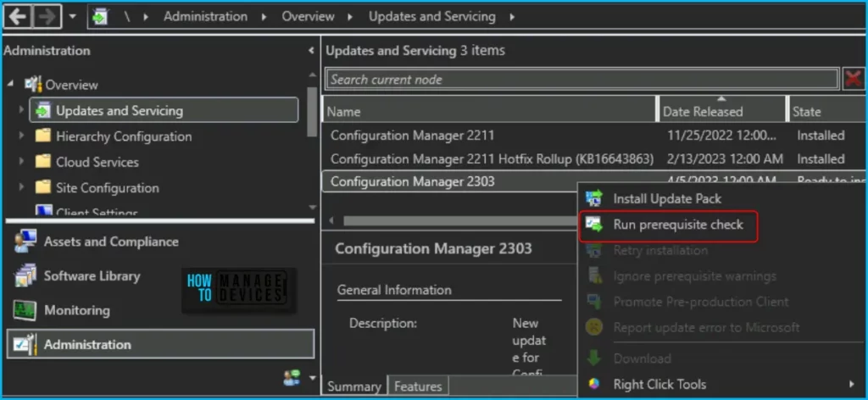Switch to the Features tab
868x400 pixels.
(419, 386)
